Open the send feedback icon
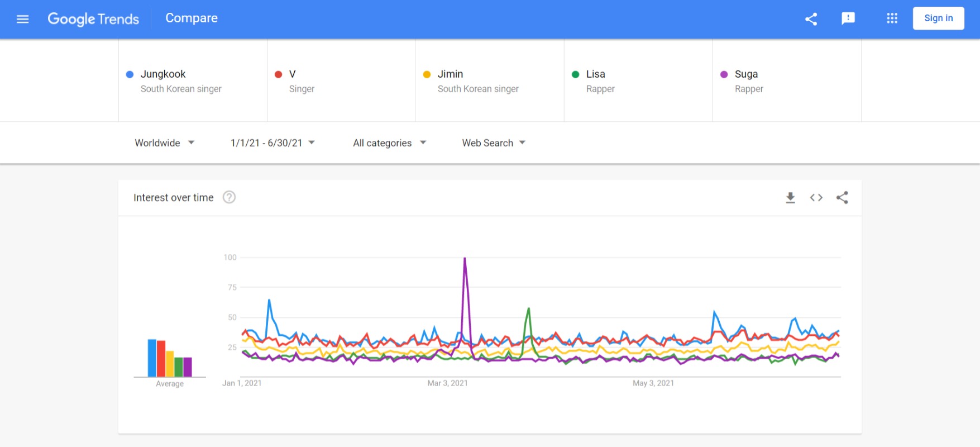The height and width of the screenshot is (447, 980). (848, 18)
